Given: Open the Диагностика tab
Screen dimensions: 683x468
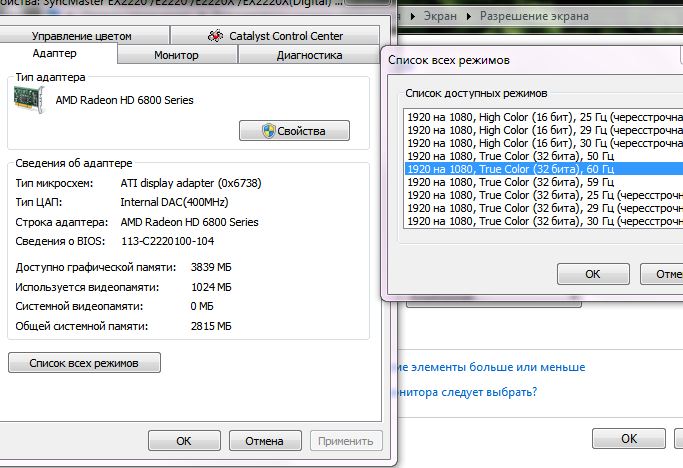Looking at the screenshot, I should click(309, 55).
